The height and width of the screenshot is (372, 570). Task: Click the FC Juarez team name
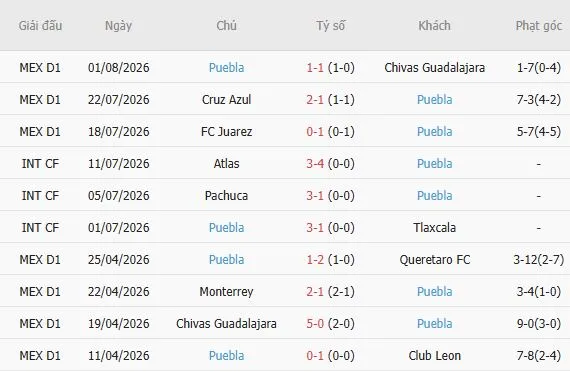coord(226,132)
